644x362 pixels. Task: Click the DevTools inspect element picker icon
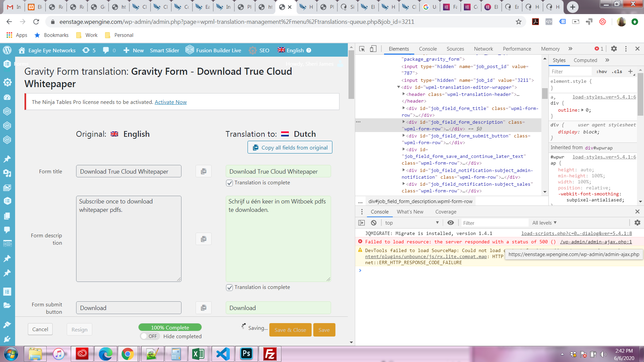tap(362, 49)
